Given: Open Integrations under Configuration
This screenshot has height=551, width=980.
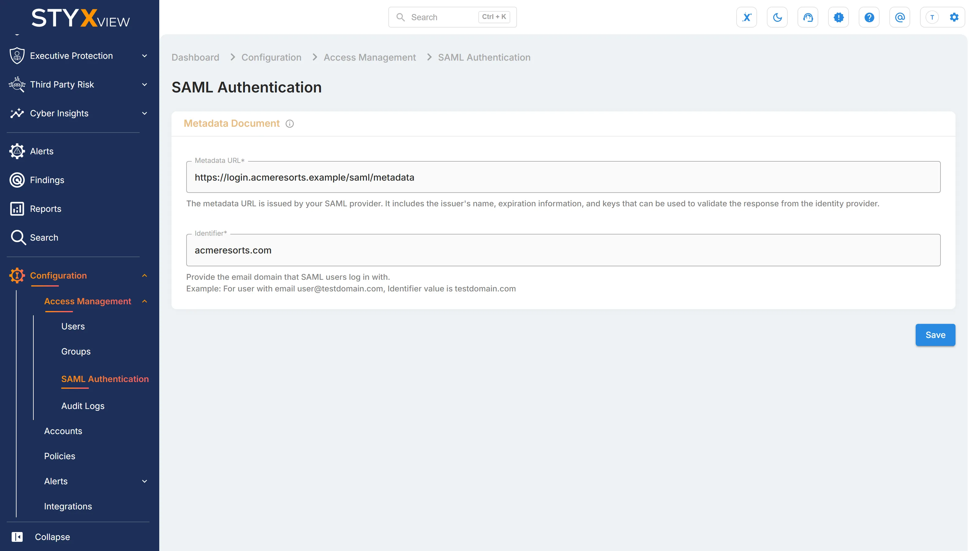Looking at the screenshot, I should [x=68, y=507].
